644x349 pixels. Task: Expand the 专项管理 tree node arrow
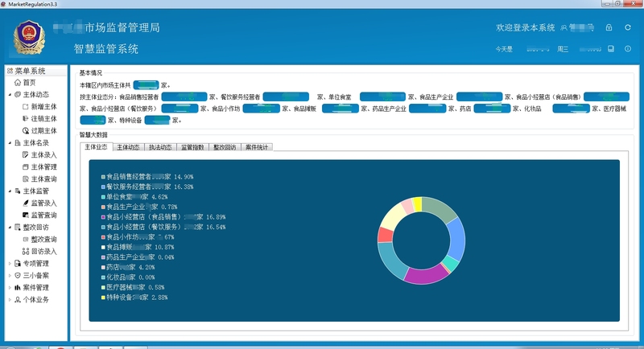(x=10, y=263)
